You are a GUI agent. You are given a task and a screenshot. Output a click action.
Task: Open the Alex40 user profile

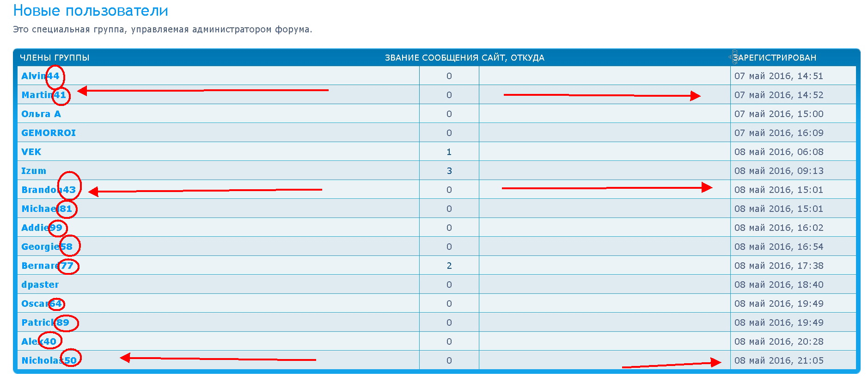(39, 341)
